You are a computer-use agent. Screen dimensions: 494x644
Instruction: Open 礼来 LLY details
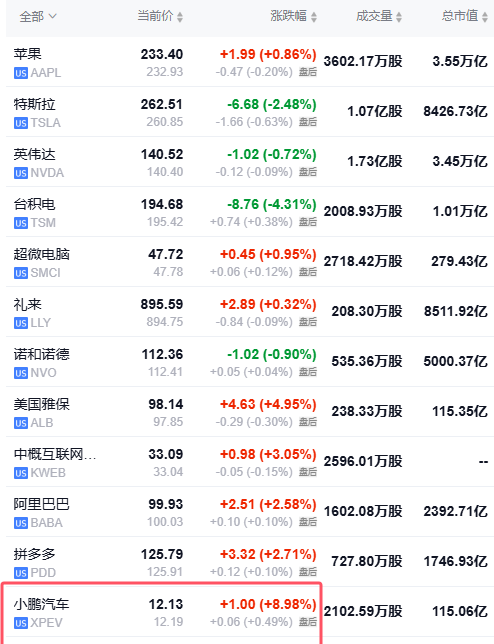pyautogui.click(x=250, y=312)
